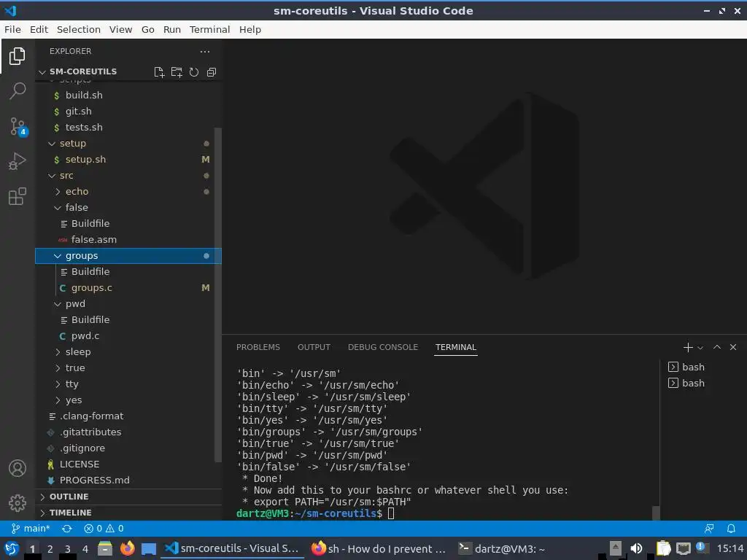Expand the tty folder
This screenshot has height=560, width=747.
[128, 384]
